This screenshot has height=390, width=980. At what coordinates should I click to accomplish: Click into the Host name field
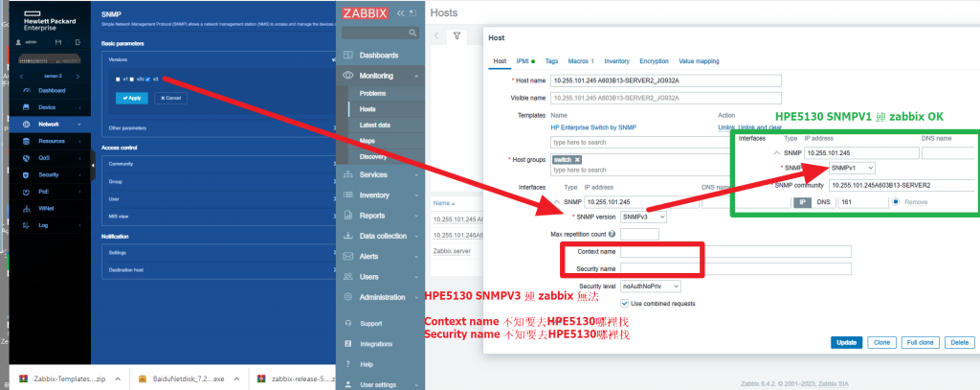[x=666, y=80]
